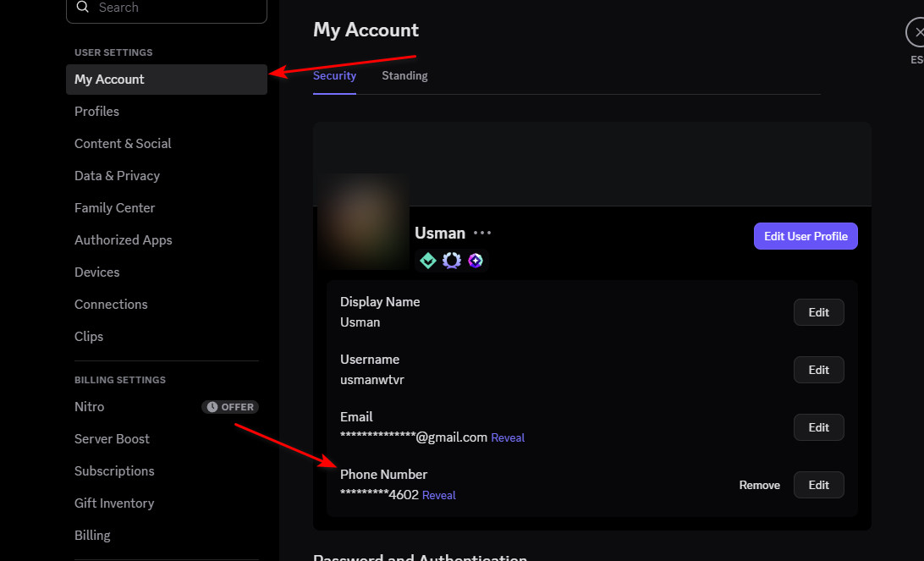
Task: Click the purple laurel wreath badge
Action: [452, 261]
